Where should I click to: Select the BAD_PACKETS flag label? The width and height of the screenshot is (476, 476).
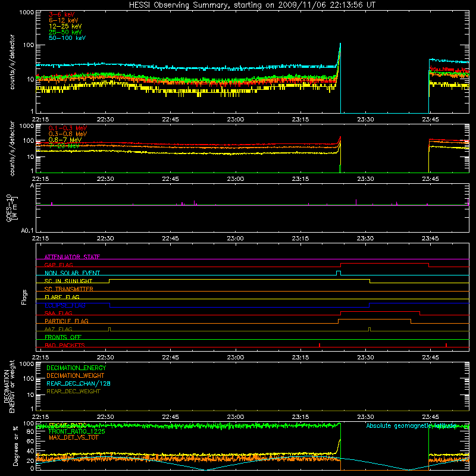(65, 345)
